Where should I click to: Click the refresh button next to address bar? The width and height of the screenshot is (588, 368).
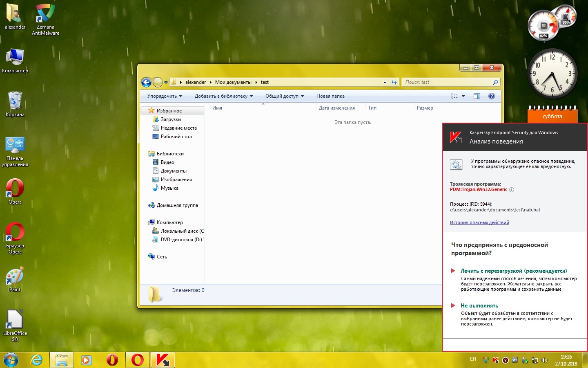tap(394, 82)
